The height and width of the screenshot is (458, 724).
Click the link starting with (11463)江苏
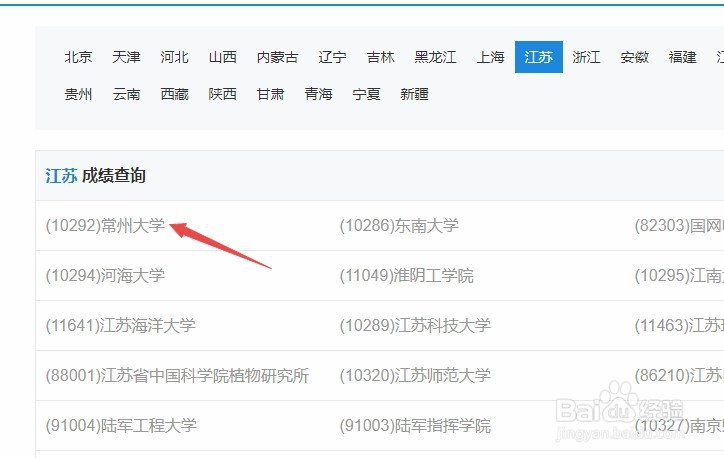click(679, 325)
